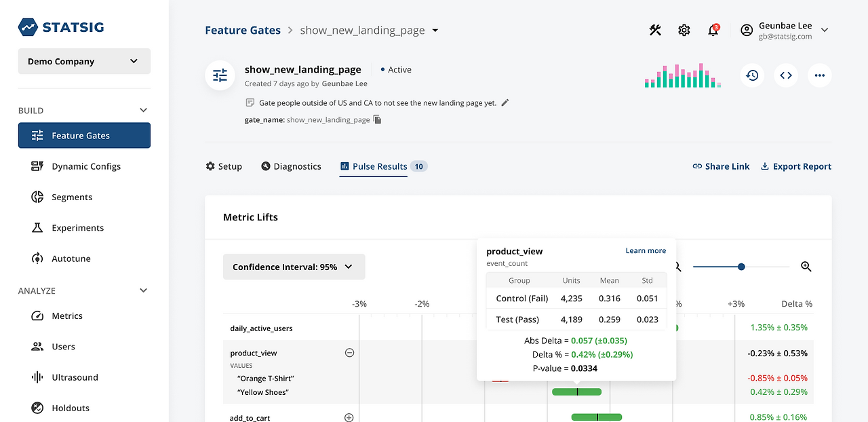Click the Metrics gauge icon
Screen dimensions: 868x422
click(x=38, y=315)
